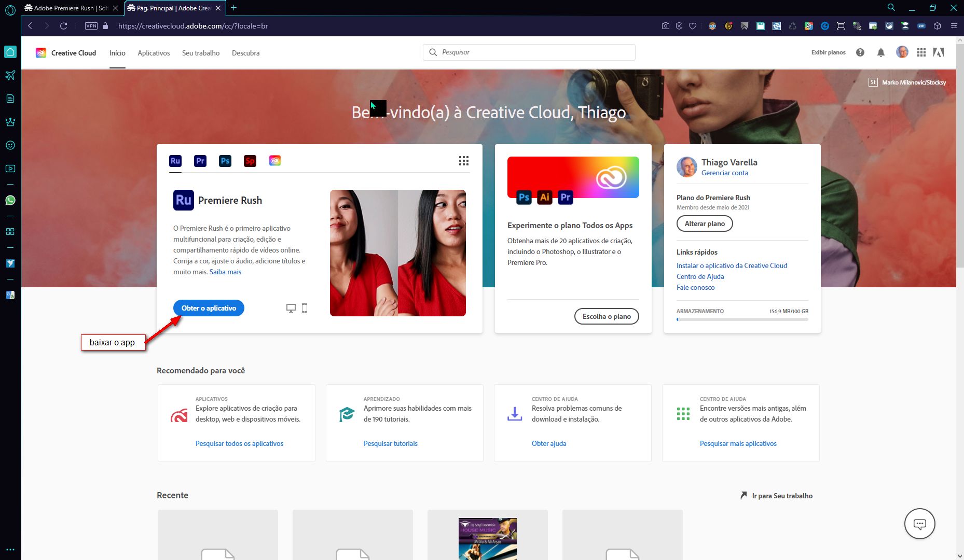Click the crown icon in the browser sidebar
The image size is (964, 560).
10,122
